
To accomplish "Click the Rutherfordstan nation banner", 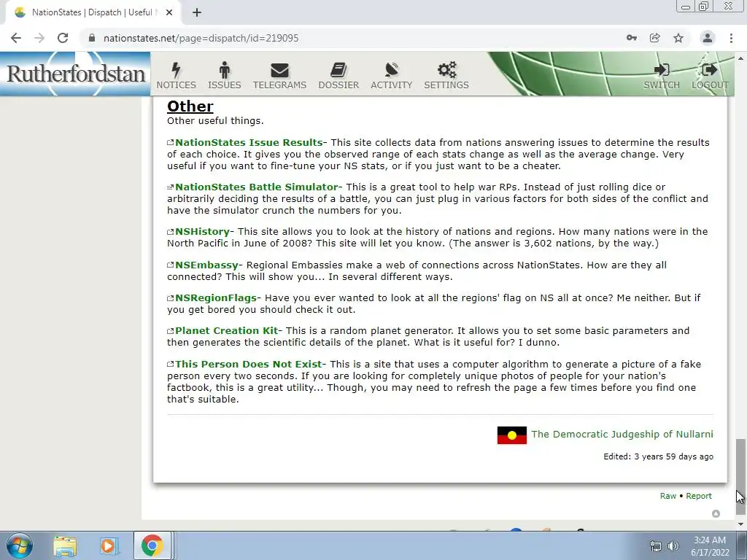I will (75, 74).
